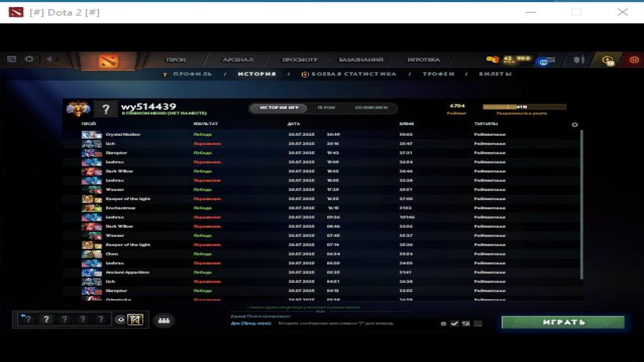
Task: Click the duration cell in Crystal Maiden row
Action: coord(406,135)
